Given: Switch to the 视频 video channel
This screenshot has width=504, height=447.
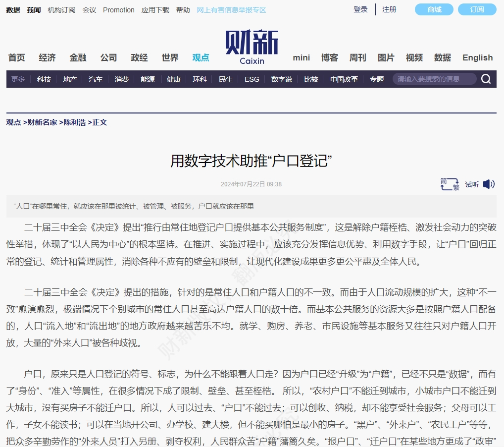Looking at the screenshot, I should pos(414,57).
